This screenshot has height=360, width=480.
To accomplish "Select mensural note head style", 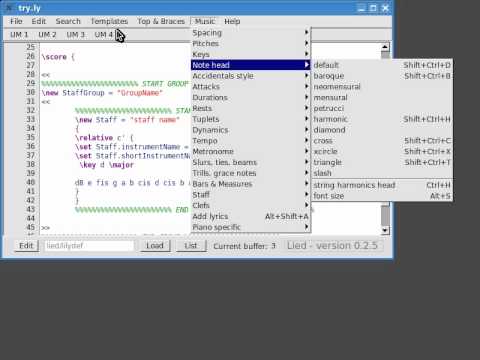I will click(x=382, y=98).
